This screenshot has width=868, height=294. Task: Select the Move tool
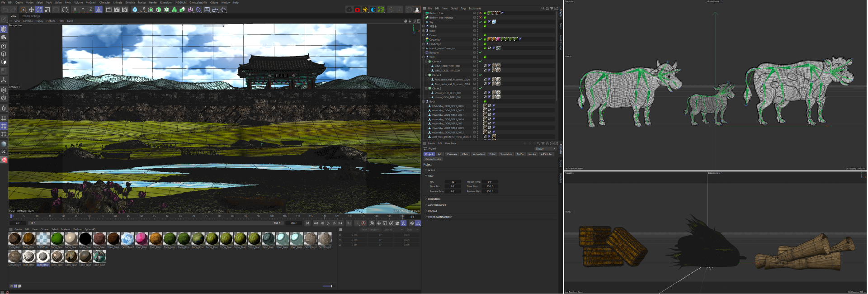[x=31, y=9]
